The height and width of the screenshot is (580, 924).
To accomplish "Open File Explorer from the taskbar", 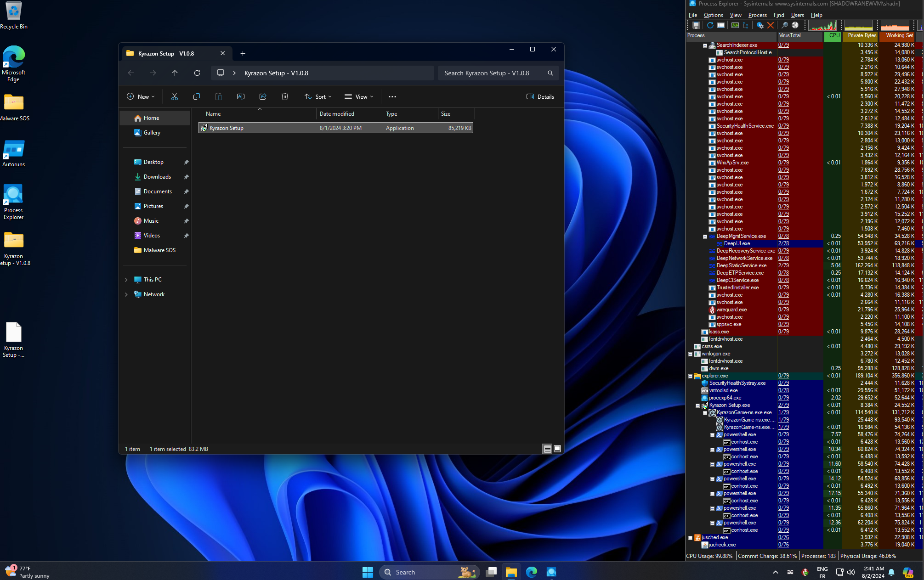I will (x=511, y=572).
